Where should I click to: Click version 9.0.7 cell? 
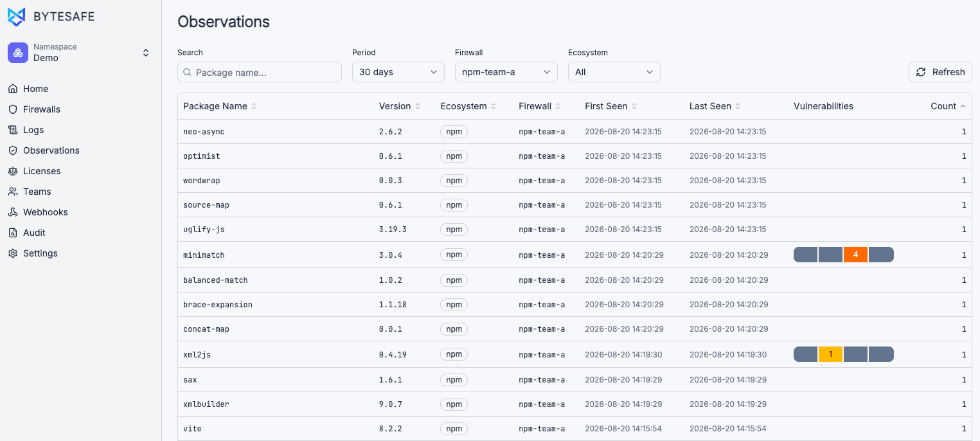click(391, 404)
